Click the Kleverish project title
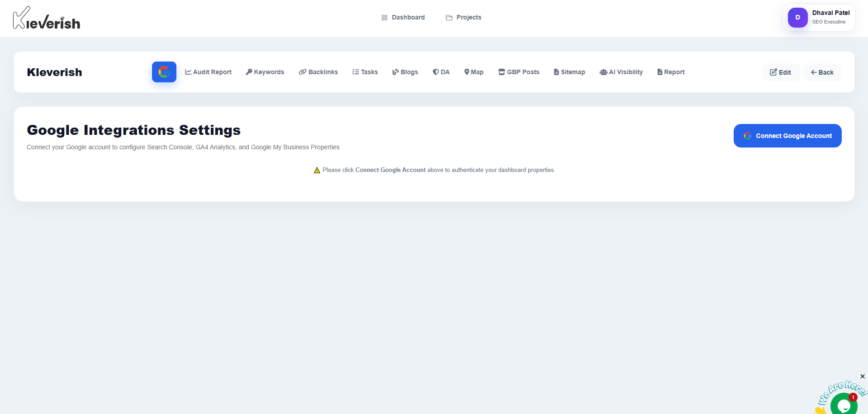The width and height of the screenshot is (868, 414). click(x=54, y=72)
